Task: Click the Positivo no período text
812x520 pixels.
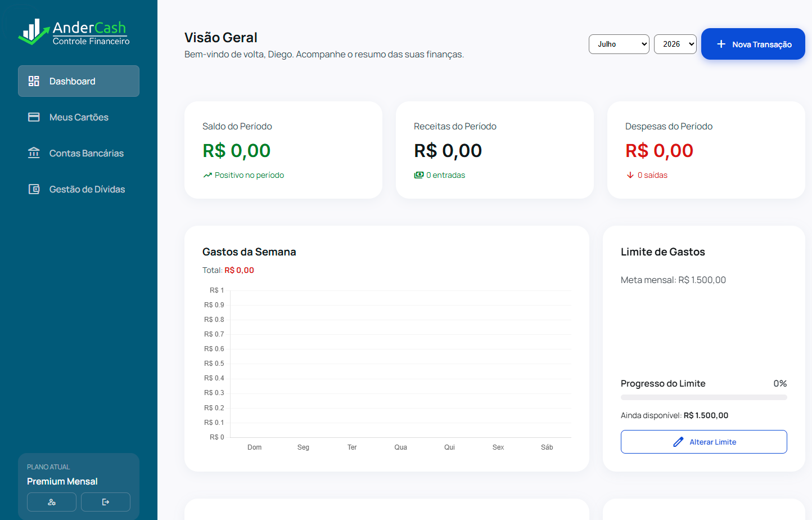Action: coord(249,175)
